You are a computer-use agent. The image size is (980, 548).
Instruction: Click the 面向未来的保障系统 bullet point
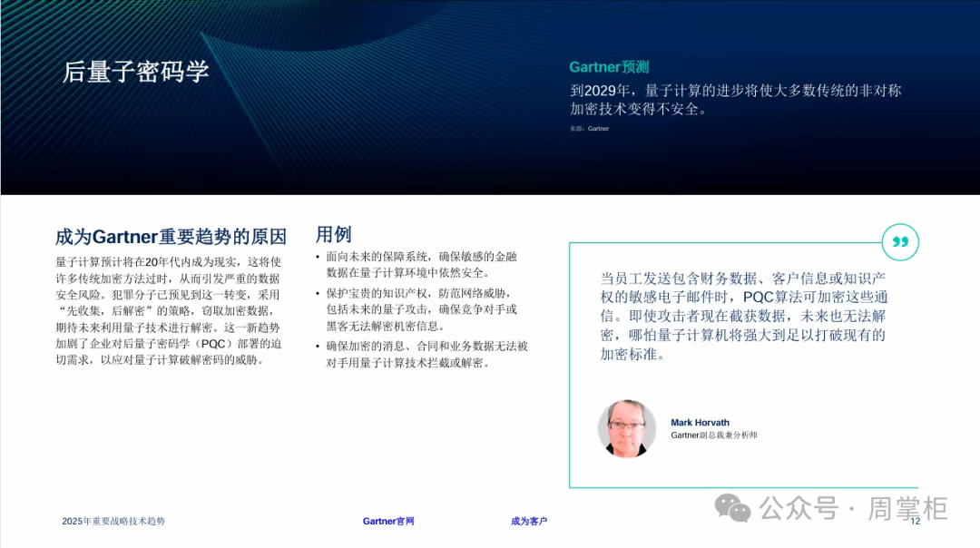click(x=421, y=264)
